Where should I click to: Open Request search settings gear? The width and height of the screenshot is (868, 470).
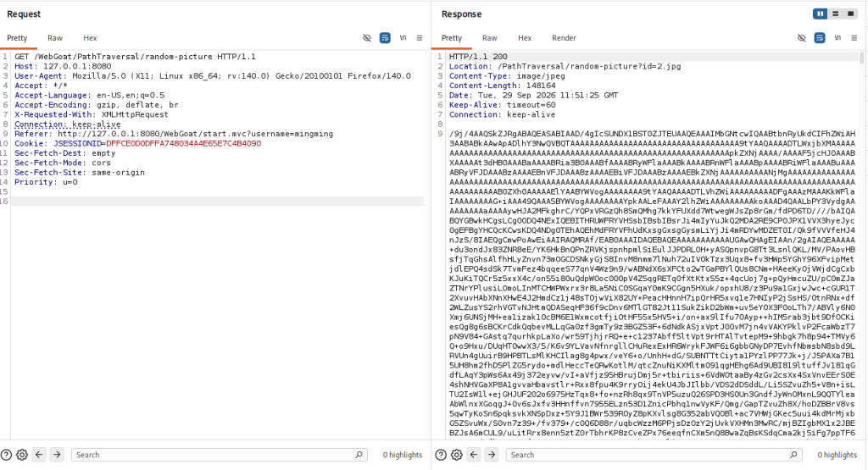pos(22,455)
